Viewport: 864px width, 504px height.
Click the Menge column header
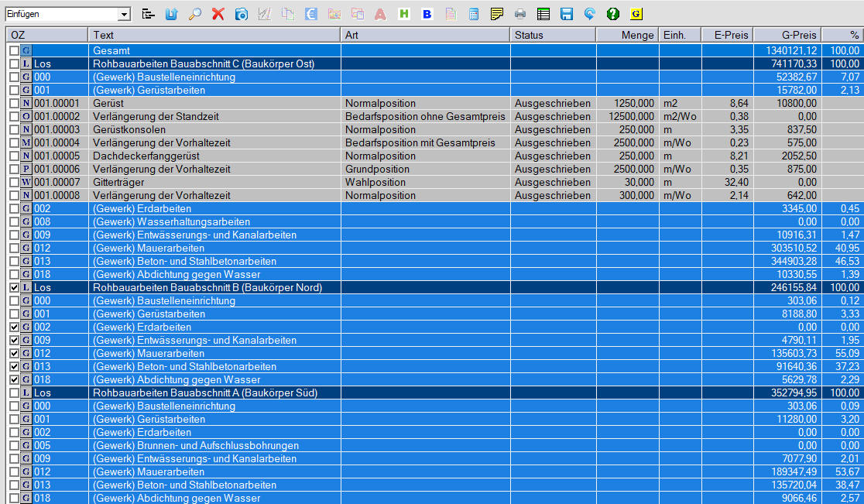click(x=627, y=36)
